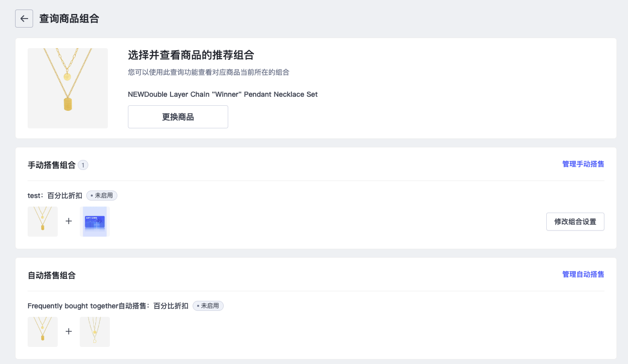
Task: Click the heading 选择并查看商品的推荐组合
Action: tap(191, 55)
